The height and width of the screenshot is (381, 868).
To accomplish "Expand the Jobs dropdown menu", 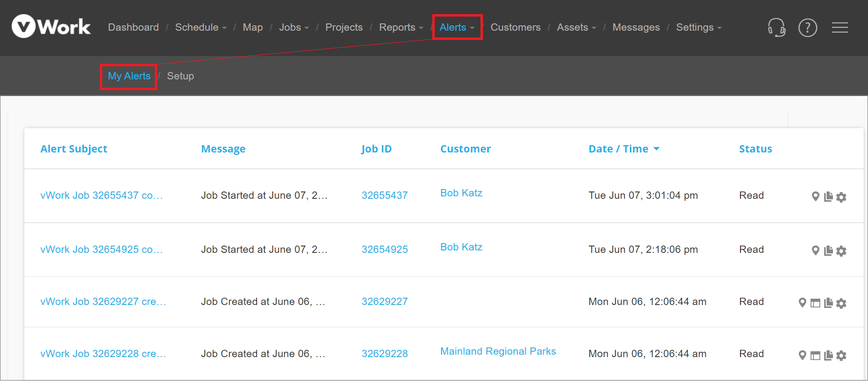I will (x=294, y=27).
